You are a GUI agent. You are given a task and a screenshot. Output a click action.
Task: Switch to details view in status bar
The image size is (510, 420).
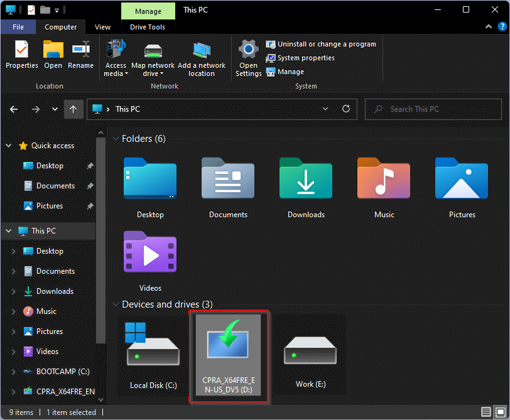[486, 412]
